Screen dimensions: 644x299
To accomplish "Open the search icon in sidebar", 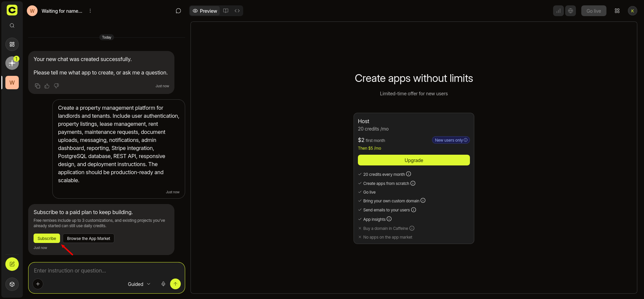I will pyautogui.click(x=12, y=26).
